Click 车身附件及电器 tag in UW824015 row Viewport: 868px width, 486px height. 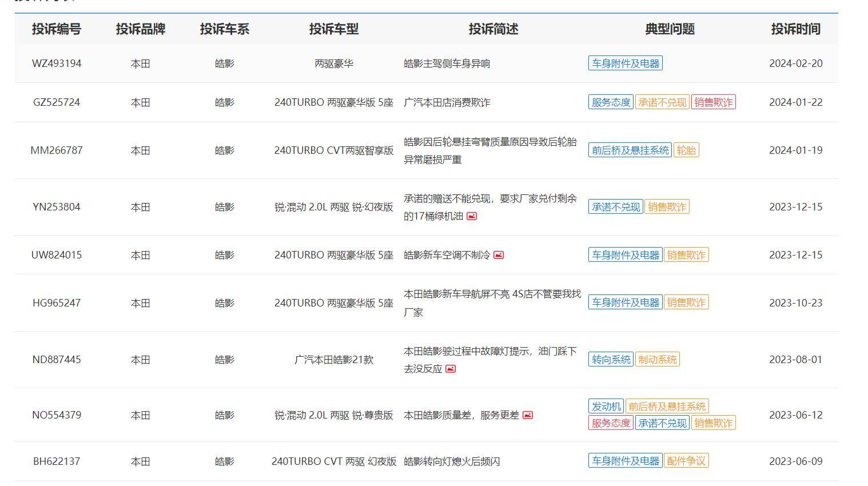pos(626,255)
